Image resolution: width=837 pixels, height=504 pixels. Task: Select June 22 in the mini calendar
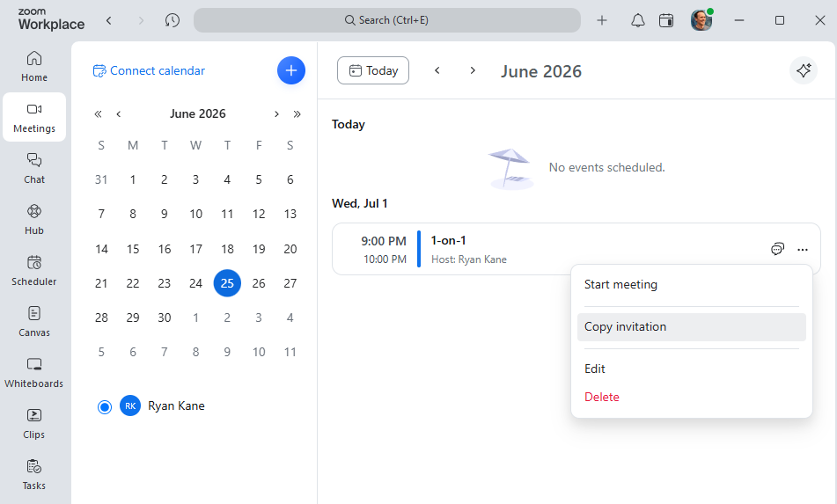tap(133, 283)
